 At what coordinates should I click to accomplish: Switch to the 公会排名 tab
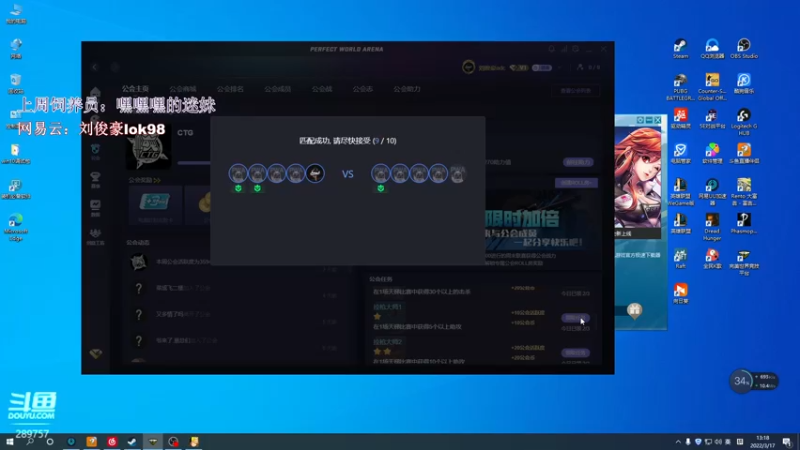(230, 89)
